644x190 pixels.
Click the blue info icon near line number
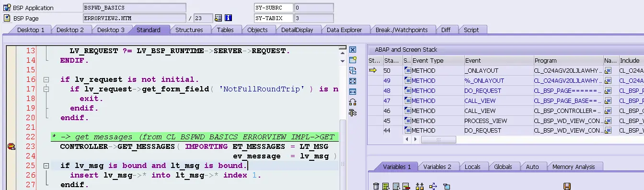(x=228, y=18)
